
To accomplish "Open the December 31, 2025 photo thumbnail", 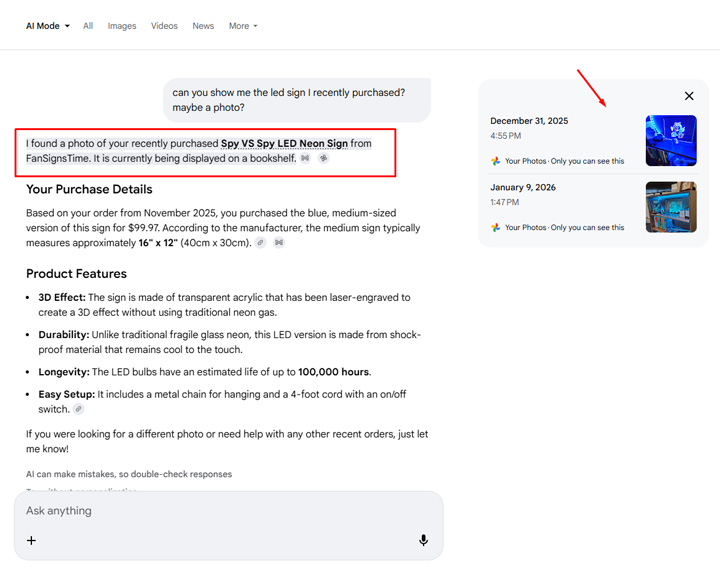I will pos(671,140).
